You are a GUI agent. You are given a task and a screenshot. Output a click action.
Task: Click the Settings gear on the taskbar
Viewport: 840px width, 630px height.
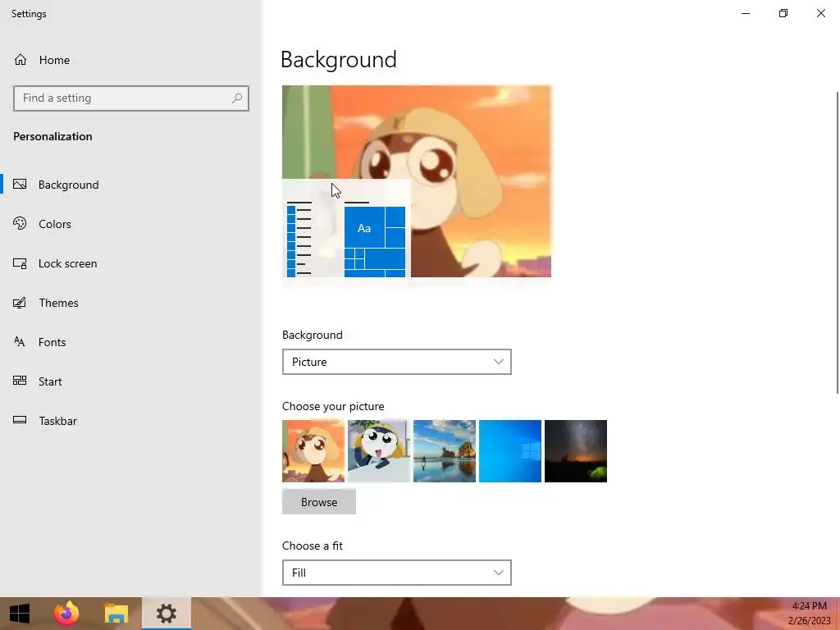(166, 614)
